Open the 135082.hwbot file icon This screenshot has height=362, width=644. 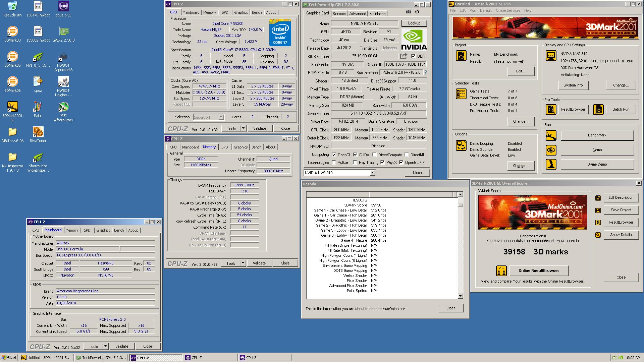pyautogui.click(x=38, y=34)
